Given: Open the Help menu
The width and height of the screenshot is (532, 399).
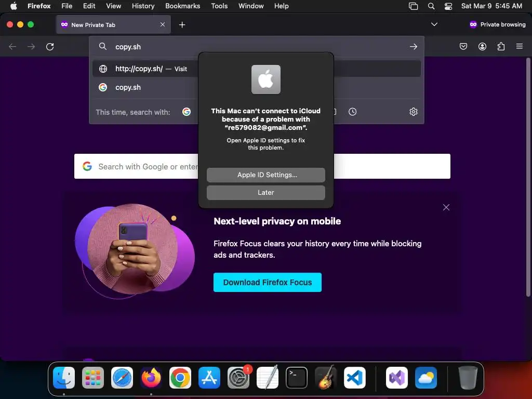Looking at the screenshot, I should [281, 6].
